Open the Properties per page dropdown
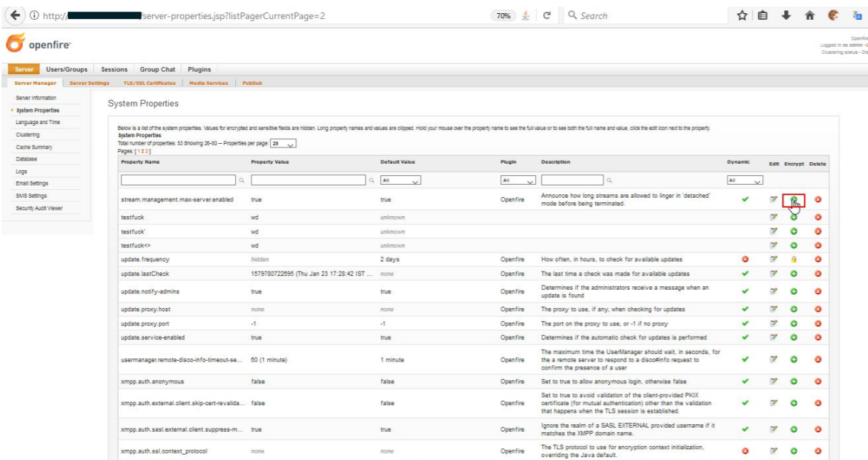868x460 pixels. click(283, 145)
